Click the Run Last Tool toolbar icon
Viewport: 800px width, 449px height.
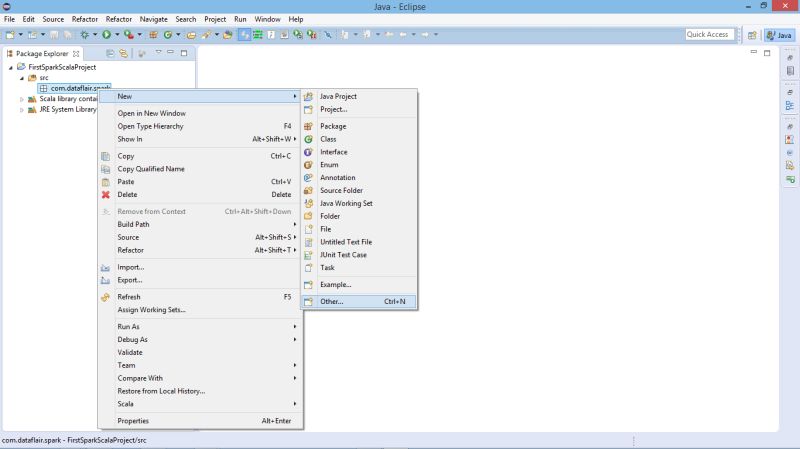click(129, 35)
